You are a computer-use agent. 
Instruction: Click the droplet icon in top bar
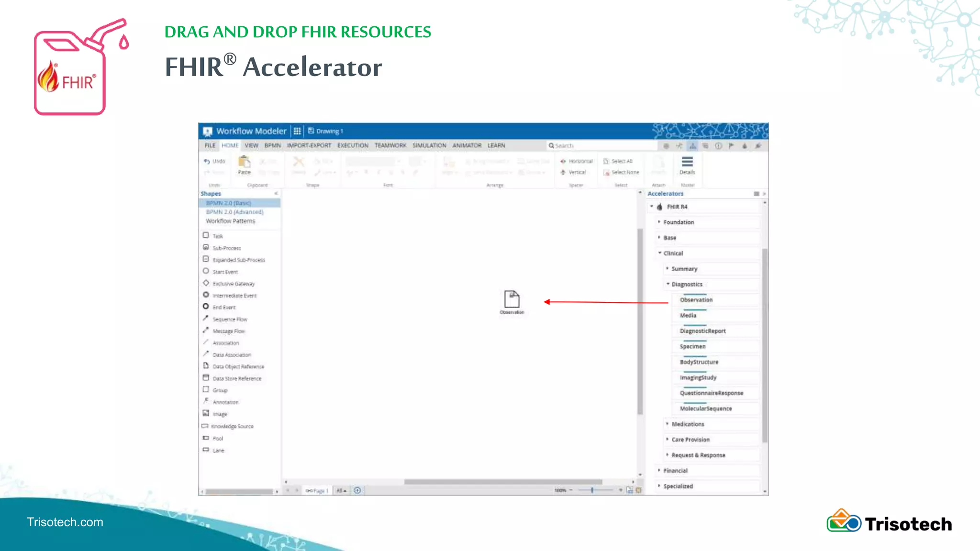(x=745, y=146)
